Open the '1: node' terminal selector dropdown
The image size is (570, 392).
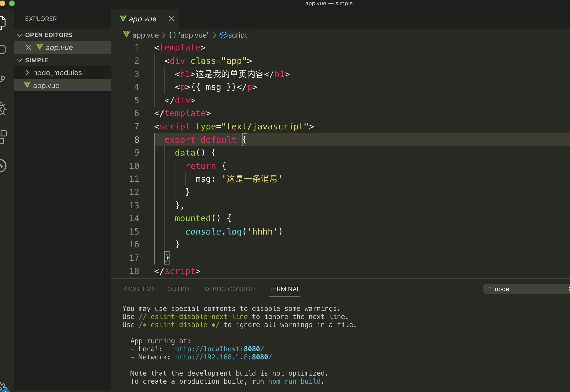(526, 289)
